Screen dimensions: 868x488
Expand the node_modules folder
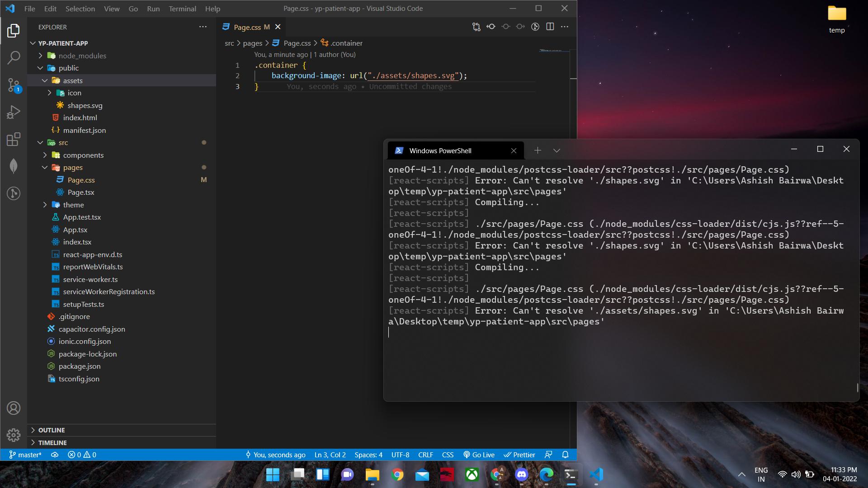121,56
